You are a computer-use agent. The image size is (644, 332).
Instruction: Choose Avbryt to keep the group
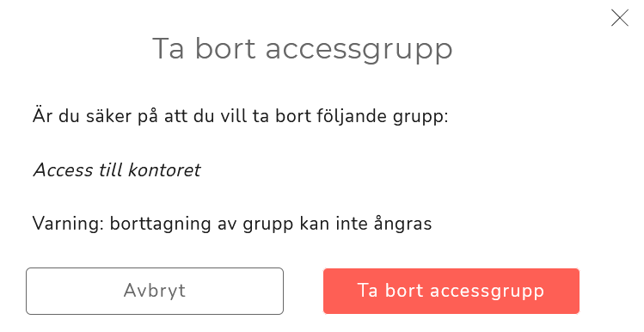click(x=155, y=291)
